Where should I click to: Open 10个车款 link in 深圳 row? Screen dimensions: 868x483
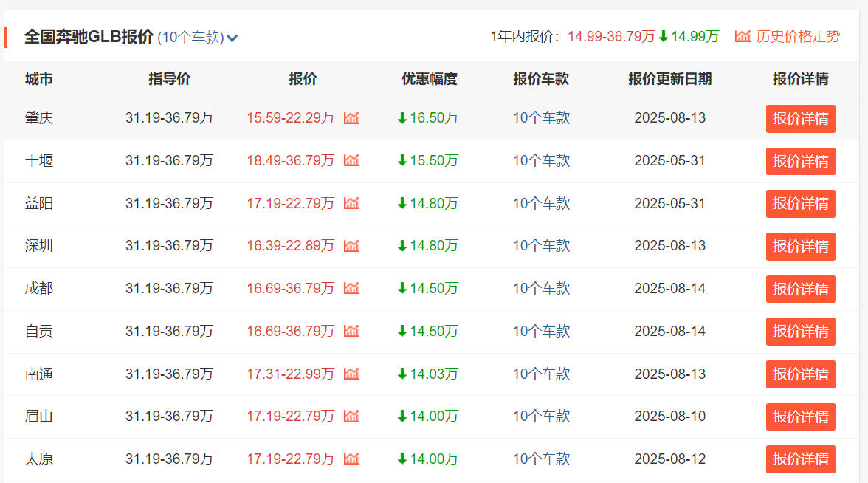click(x=541, y=245)
